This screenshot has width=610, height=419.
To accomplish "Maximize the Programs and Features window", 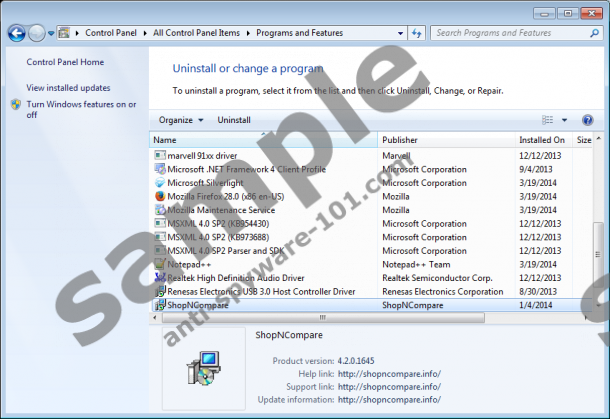I will click(568, 14).
